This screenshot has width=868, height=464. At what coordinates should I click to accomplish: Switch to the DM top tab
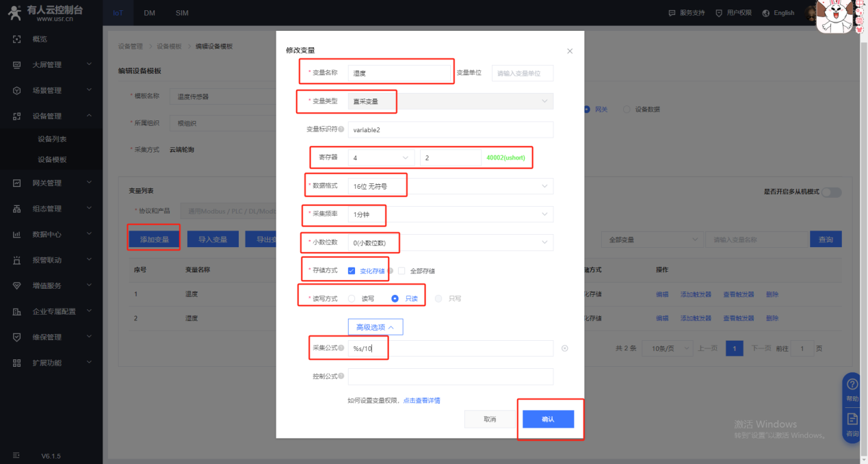coord(149,13)
